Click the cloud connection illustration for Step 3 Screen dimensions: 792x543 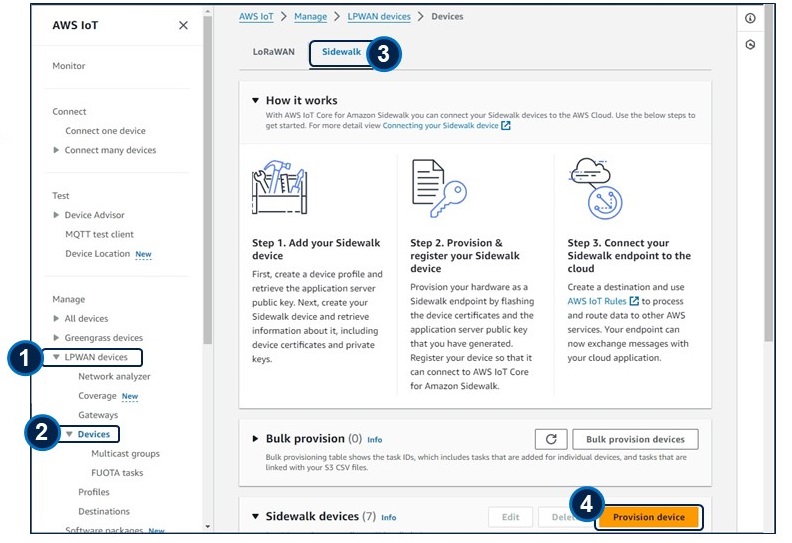596,188
